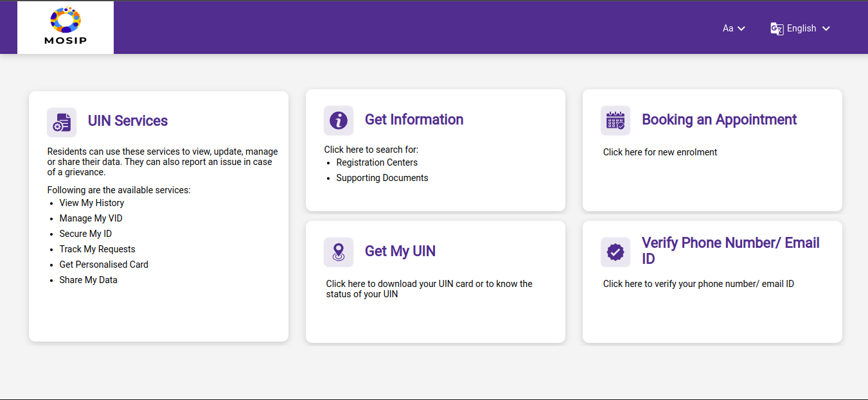Expand the English language dropdown

pos(801,28)
